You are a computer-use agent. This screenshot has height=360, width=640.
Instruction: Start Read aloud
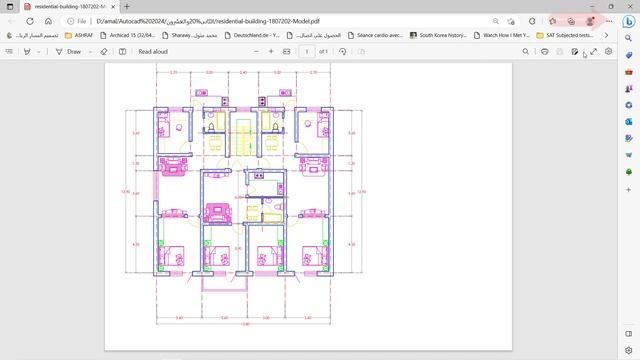[x=153, y=51]
